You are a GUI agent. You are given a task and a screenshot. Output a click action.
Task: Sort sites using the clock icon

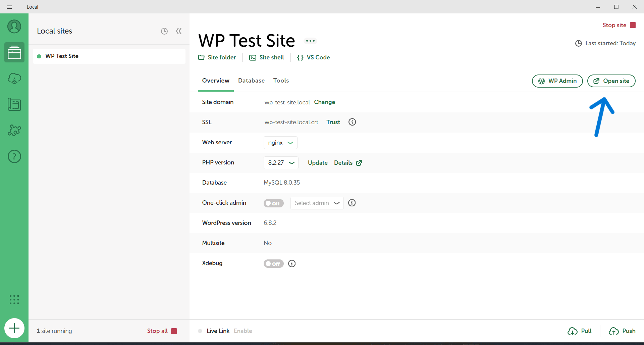164,31
